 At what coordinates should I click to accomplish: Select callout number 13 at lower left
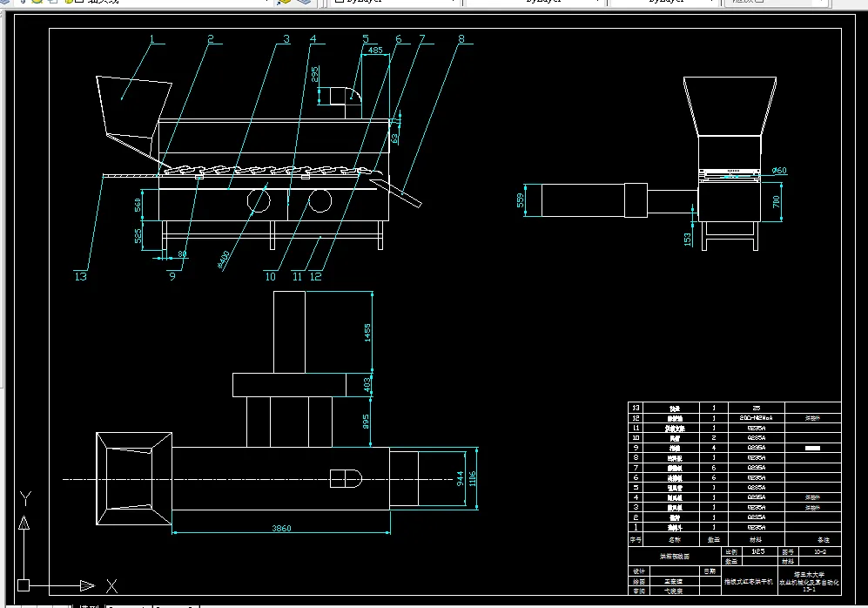tap(80, 276)
